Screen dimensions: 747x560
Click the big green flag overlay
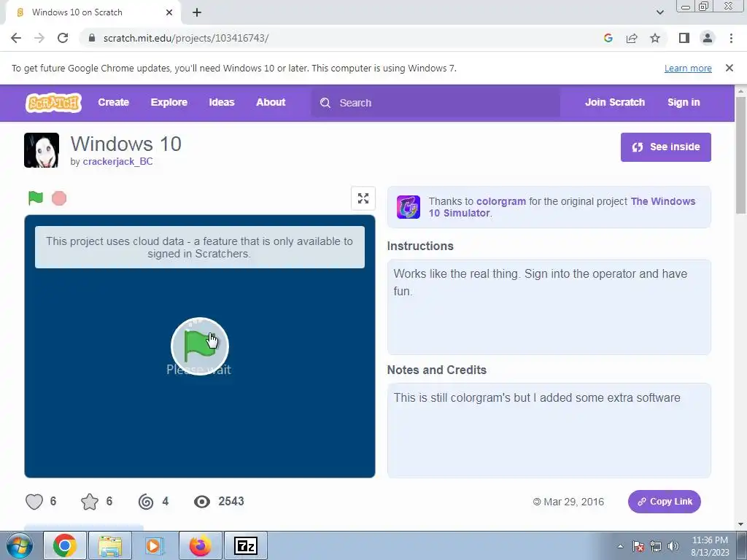200,346
